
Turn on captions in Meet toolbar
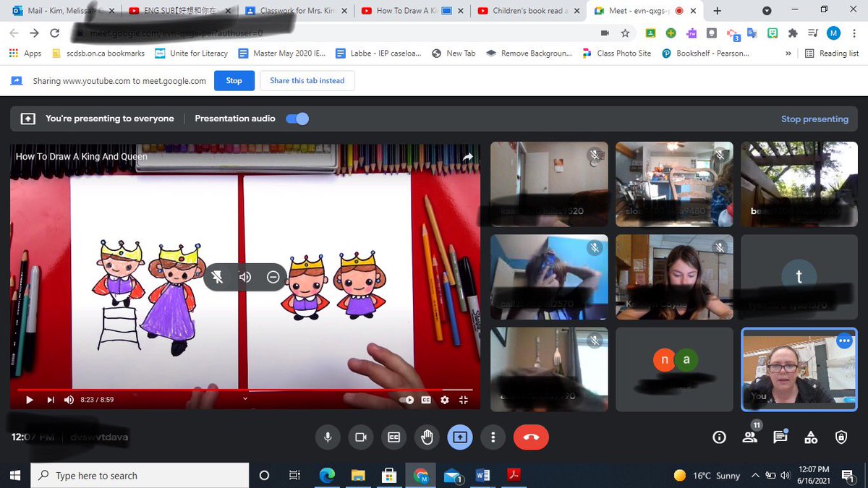click(x=393, y=437)
